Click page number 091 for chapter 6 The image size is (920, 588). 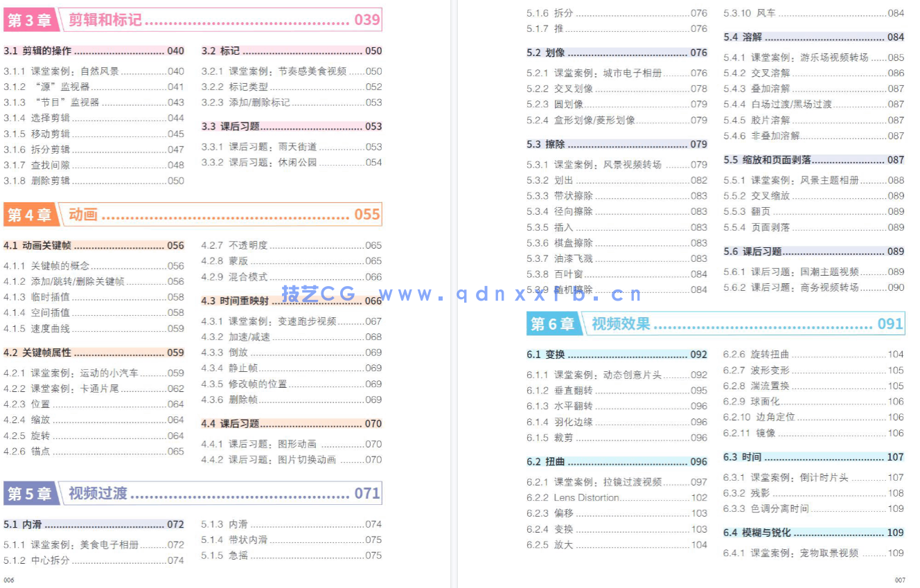pos(890,323)
